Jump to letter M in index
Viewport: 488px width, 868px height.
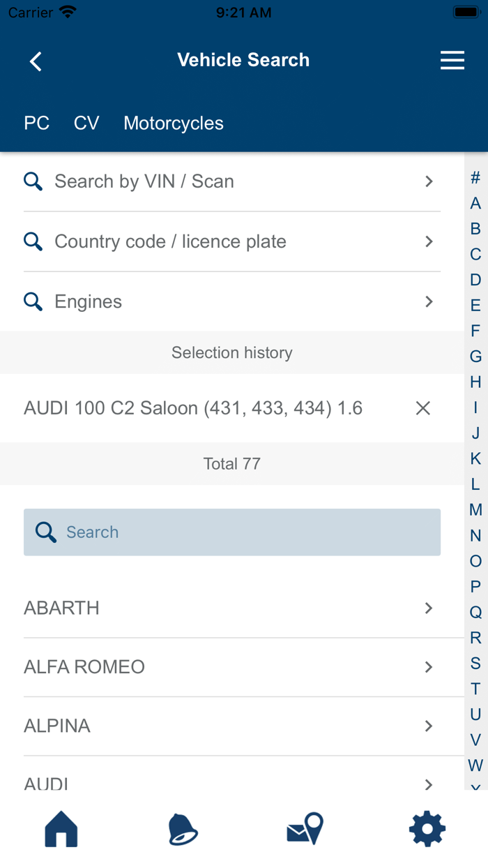[475, 510]
